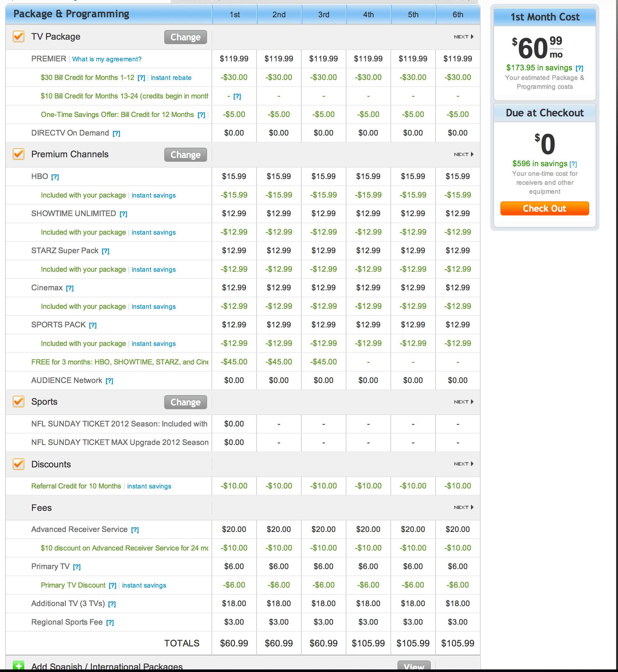Viewport: 618px width, 672px height.
Task: Open help [?] next to AUDIENCE Network
Action: 109,381
